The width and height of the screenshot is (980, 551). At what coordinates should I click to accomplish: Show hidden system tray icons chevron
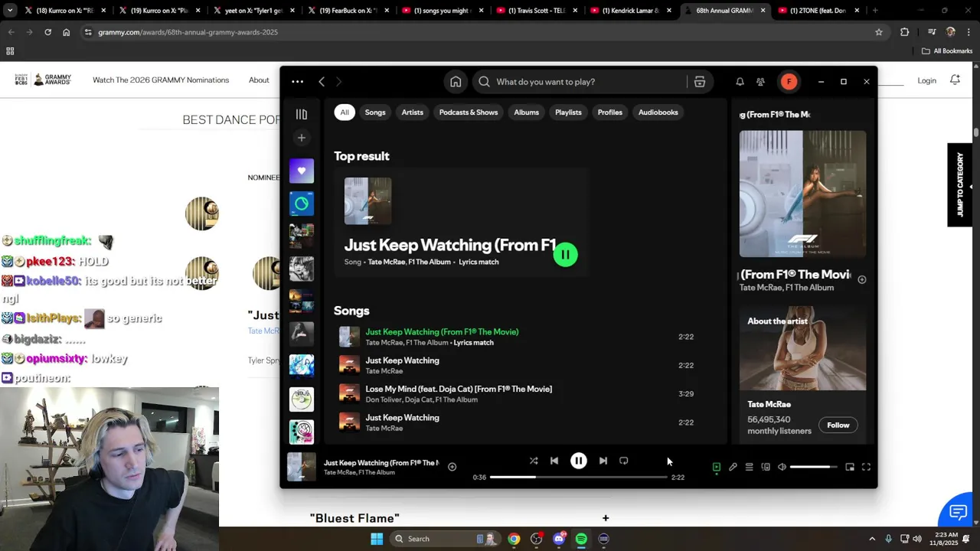[871, 539]
